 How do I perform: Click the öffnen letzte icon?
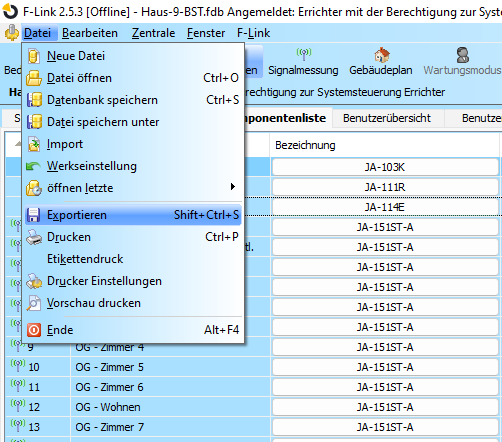(34, 188)
